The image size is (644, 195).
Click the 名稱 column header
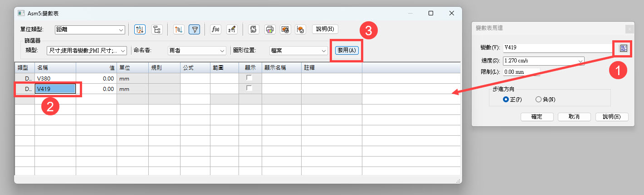pos(55,67)
